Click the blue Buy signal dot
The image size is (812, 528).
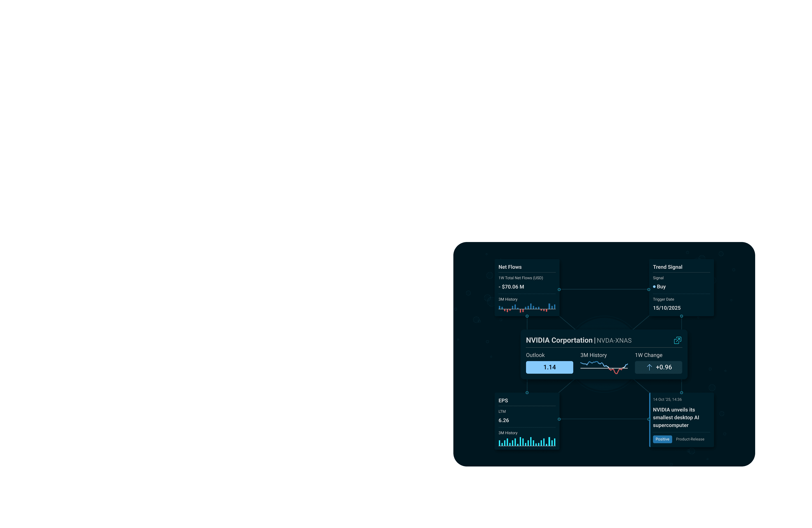654,287
